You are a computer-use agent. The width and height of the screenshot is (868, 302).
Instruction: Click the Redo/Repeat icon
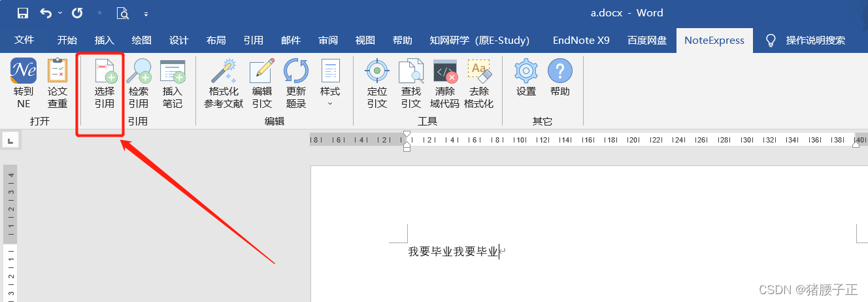77,13
